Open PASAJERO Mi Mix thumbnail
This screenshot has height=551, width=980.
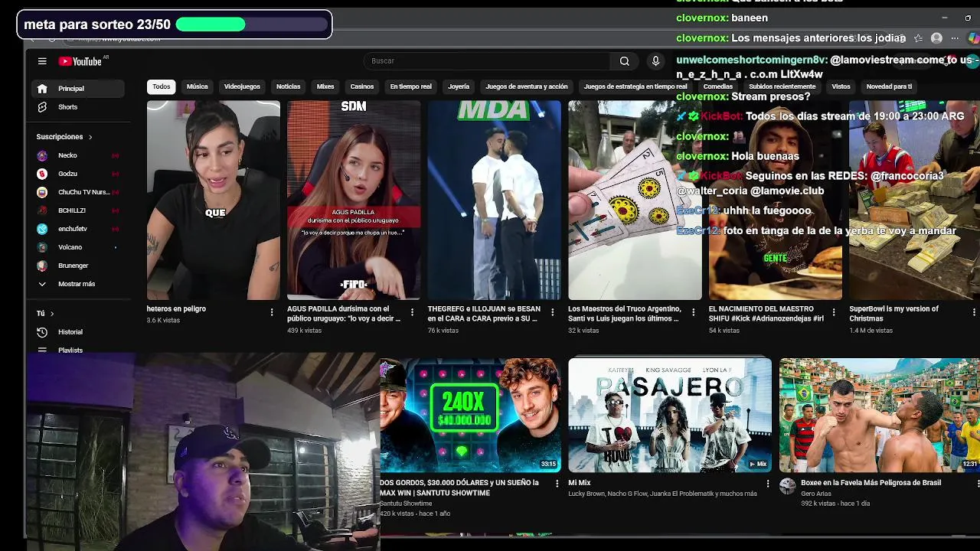[x=670, y=415]
